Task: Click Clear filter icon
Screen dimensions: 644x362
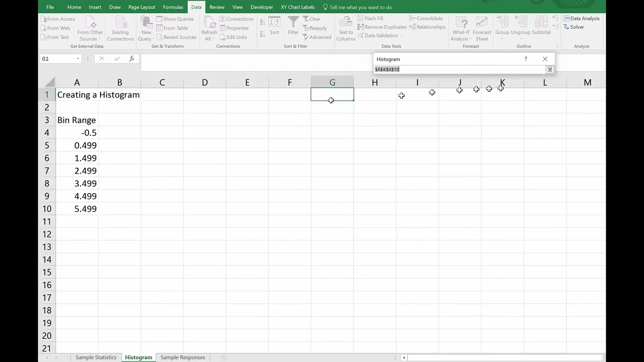Action: (x=305, y=19)
